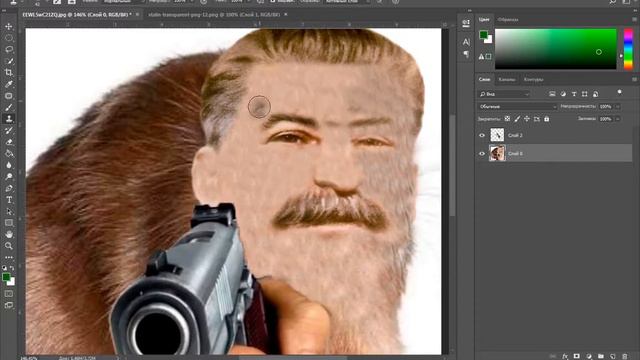640x360 pixels.
Task: Select the Dodge tool
Action: point(9,176)
